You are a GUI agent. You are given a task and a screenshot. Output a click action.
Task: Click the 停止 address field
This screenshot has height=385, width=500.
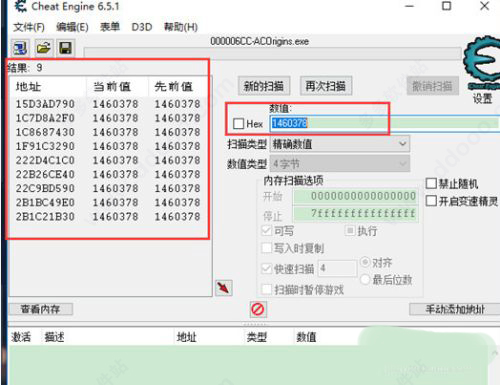pyautogui.click(x=355, y=213)
